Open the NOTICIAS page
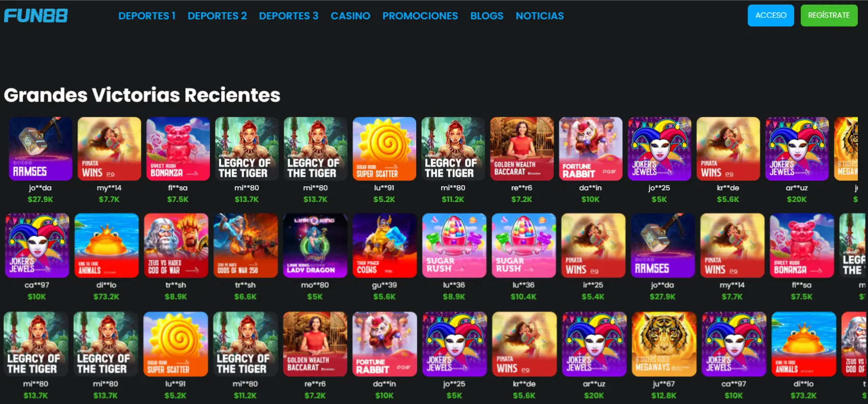The image size is (868, 404). [540, 16]
